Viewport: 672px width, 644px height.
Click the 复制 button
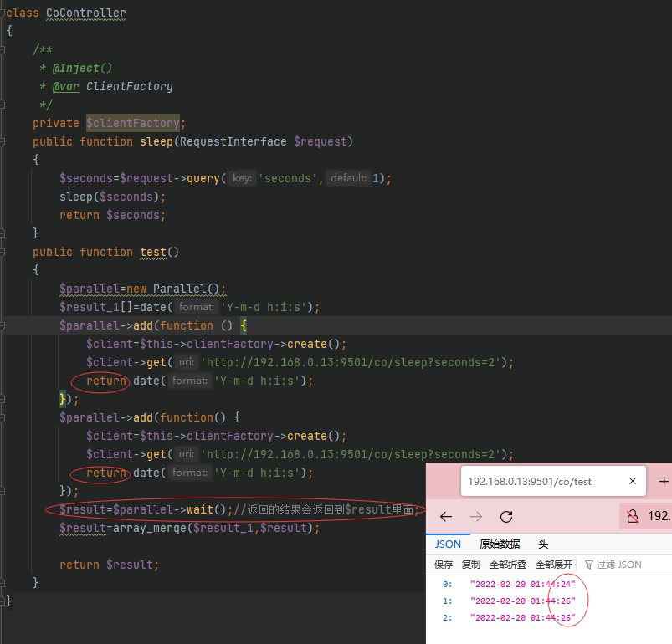(470, 565)
